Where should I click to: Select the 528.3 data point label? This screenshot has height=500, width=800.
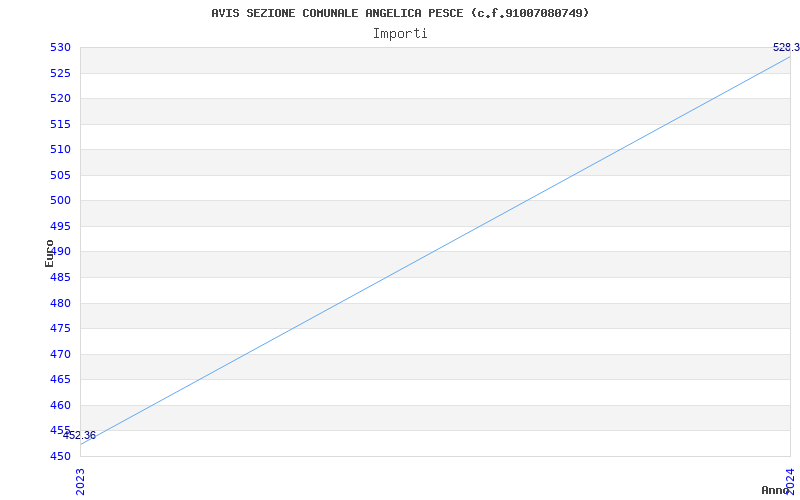pos(786,47)
